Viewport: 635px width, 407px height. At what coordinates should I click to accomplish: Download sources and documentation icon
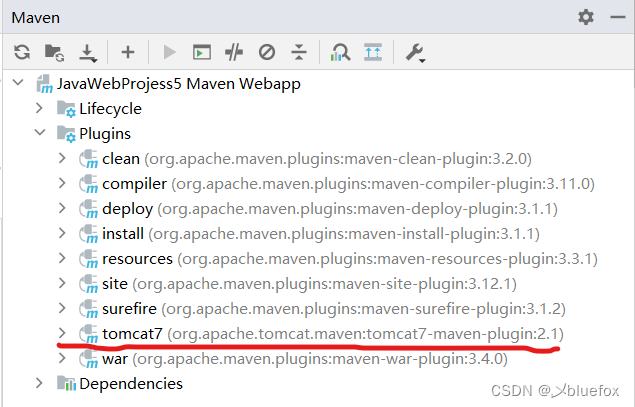click(x=88, y=53)
